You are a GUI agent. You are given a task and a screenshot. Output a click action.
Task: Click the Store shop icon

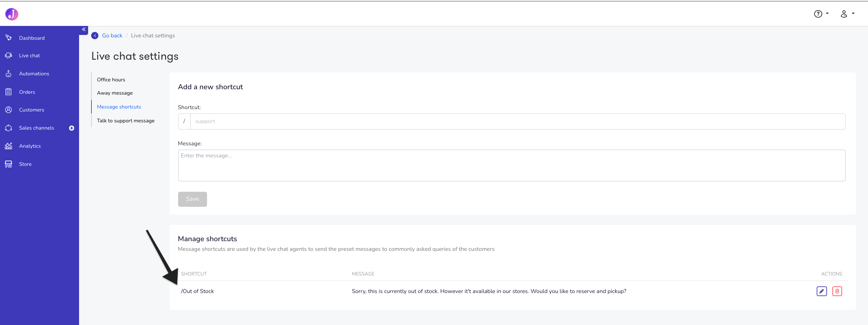pyautogui.click(x=9, y=164)
